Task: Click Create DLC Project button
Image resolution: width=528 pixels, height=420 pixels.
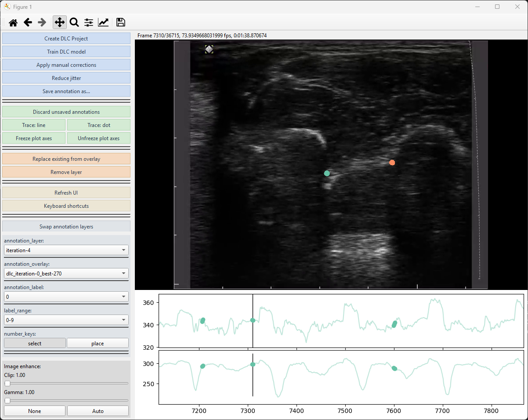Action: pos(66,38)
